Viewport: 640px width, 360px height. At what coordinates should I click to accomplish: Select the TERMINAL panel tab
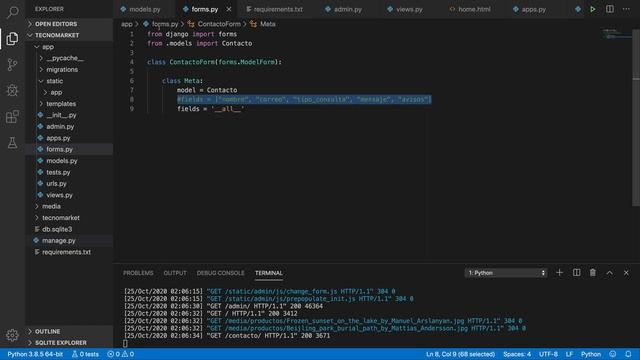click(x=269, y=273)
